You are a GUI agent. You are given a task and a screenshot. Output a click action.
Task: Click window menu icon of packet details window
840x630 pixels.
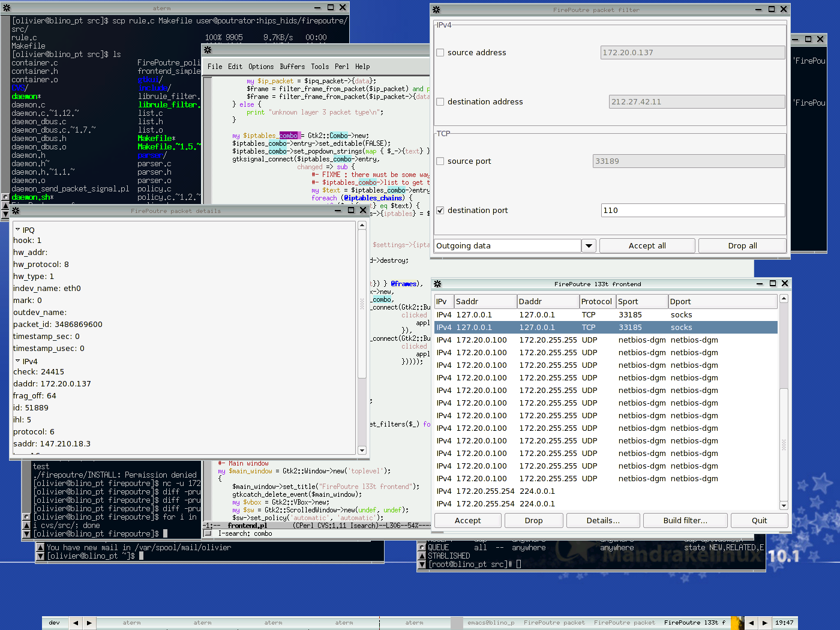[x=16, y=211]
